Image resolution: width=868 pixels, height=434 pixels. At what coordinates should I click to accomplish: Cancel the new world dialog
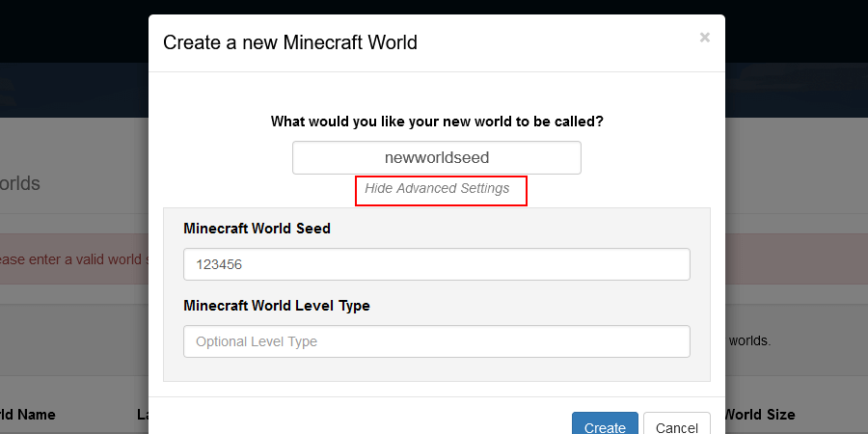point(676,424)
